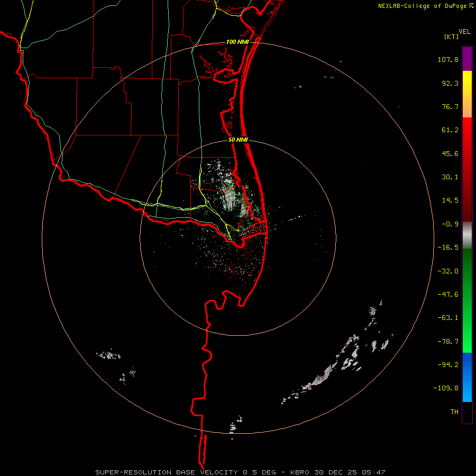Screen dimensions: 476x476
Task: Click the 61.2 legend value
Action: tap(450, 130)
